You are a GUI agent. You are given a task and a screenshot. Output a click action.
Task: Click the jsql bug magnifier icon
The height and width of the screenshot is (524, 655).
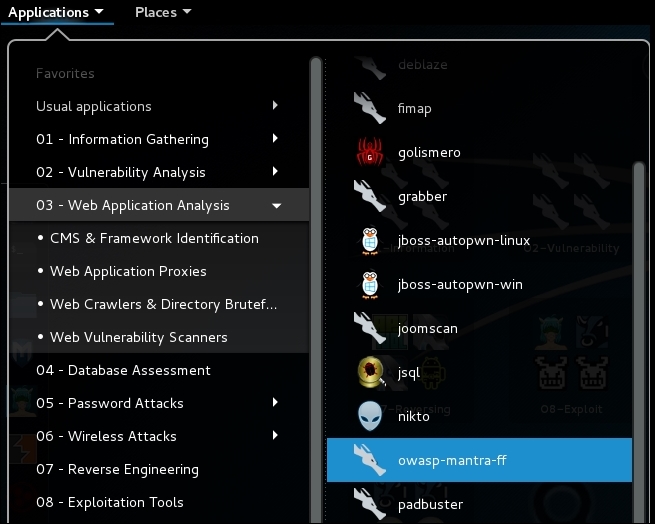pyautogui.click(x=371, y=372)
